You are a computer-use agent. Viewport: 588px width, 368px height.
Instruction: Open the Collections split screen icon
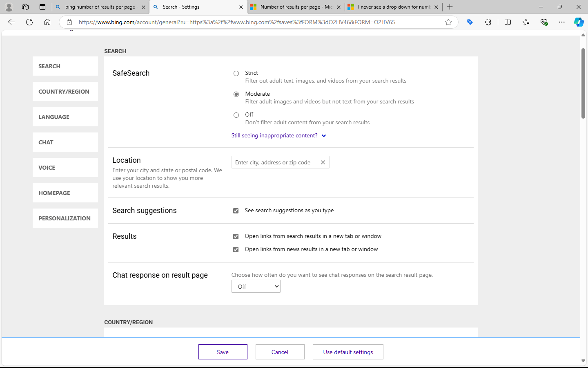pos(508,22)
